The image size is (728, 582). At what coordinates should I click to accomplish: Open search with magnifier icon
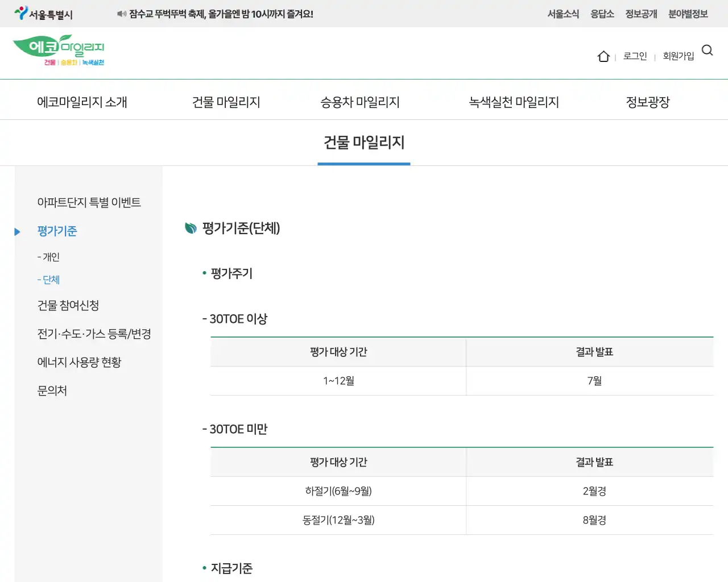(x=708, y=50)
